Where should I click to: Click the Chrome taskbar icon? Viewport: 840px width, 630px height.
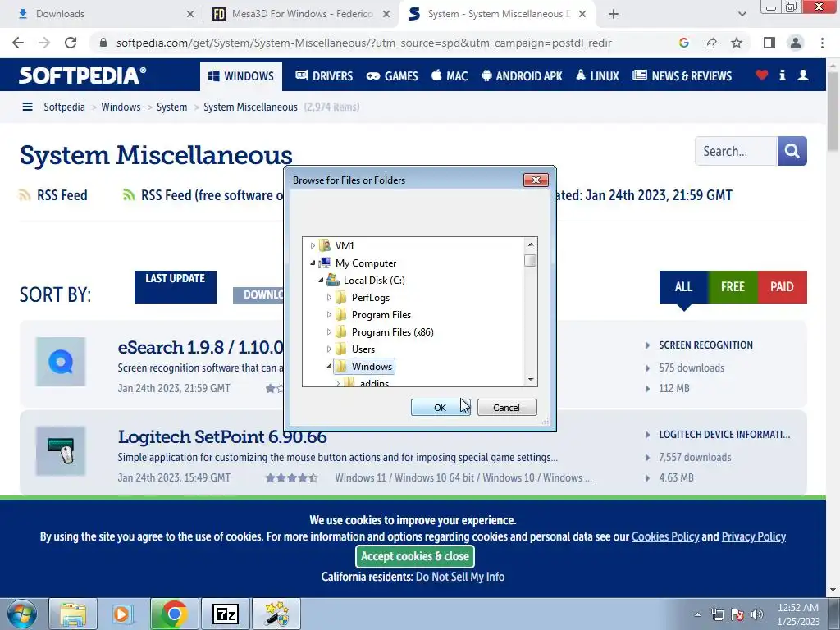coord(174,614)
